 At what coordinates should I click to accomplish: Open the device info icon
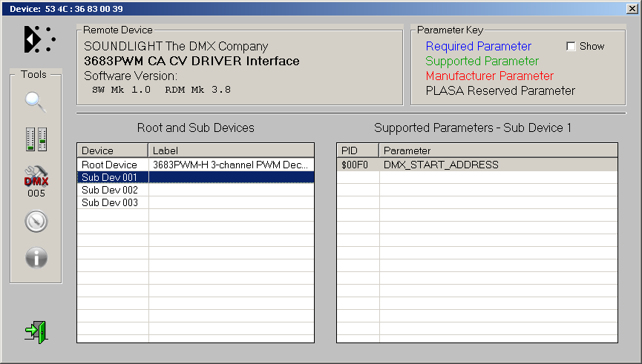[x=36, y=257]
